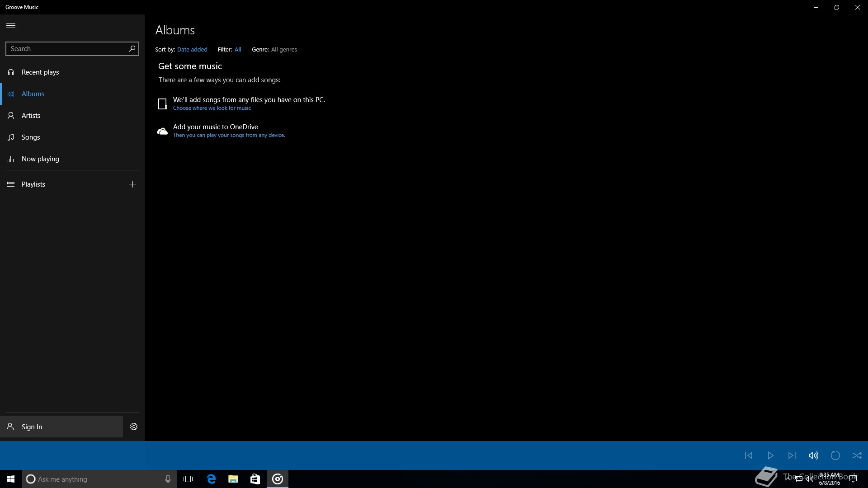Open Groove Music settings gear
This screenshot has height=488, width=868.
pos(134,427)
